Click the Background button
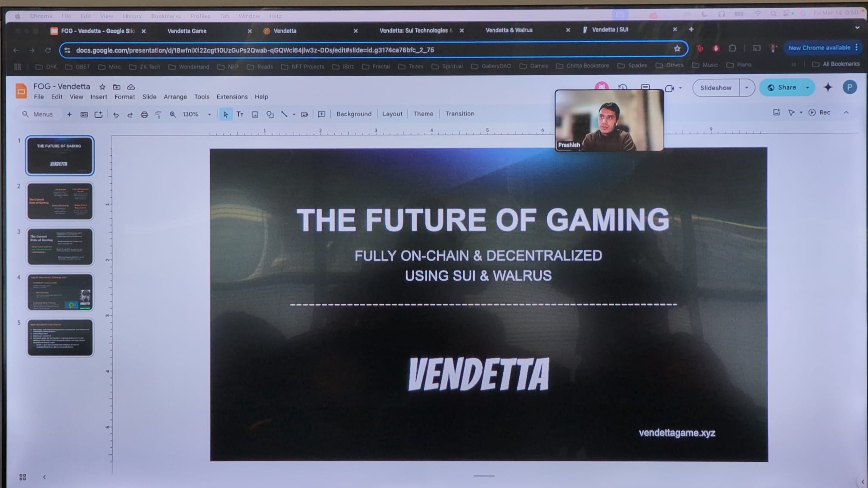Image resolution: width=868 pixels, height=488 pixels. pos(353,114)
